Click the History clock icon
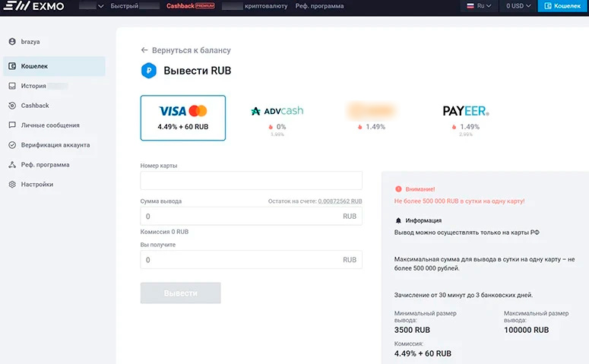Viewport: 589px width, 364px height. click(12, 86)
